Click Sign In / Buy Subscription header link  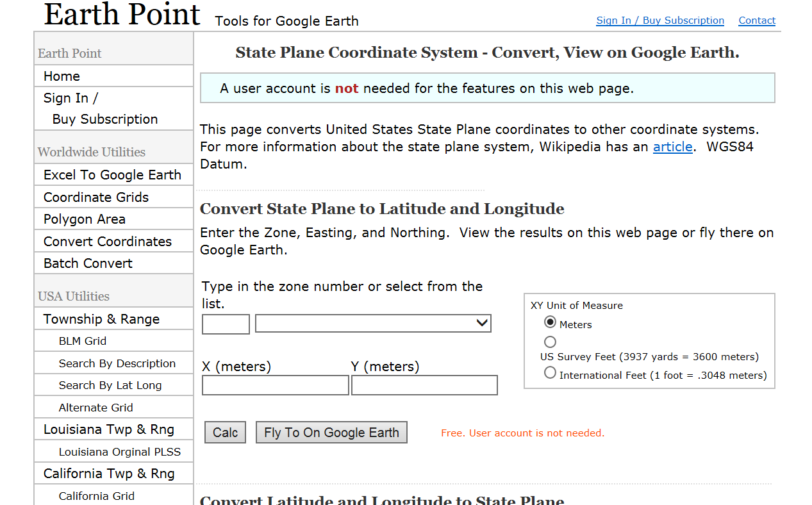coord(660,21)
